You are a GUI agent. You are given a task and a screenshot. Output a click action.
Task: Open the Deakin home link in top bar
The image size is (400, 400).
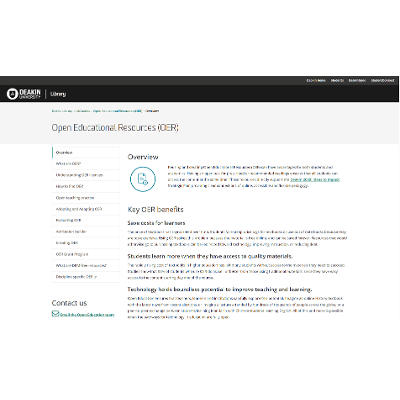tap(316, 80)
